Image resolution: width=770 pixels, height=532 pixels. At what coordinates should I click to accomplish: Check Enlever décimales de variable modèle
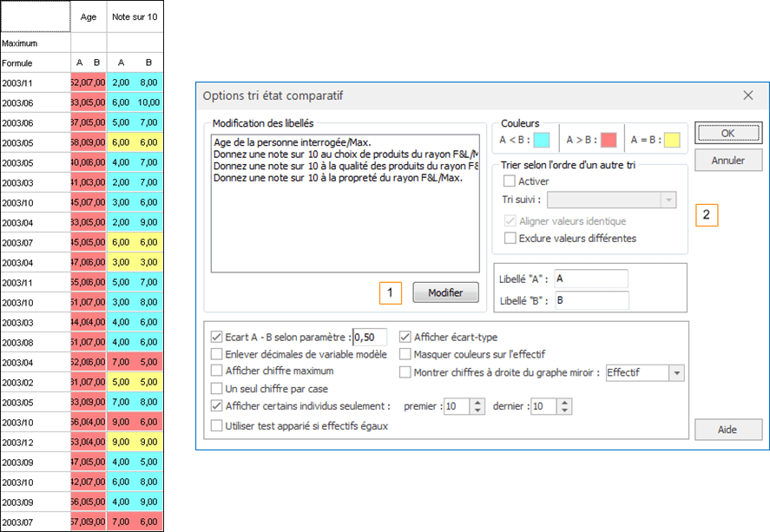[217, 354]
